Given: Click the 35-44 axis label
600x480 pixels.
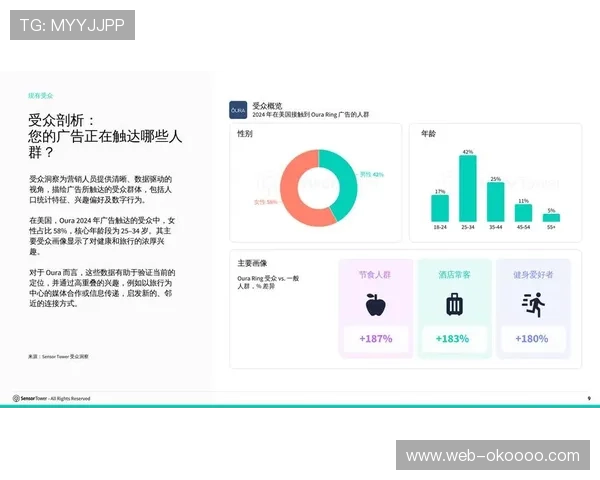Looking at the screenshot, I should click(496, 227).
